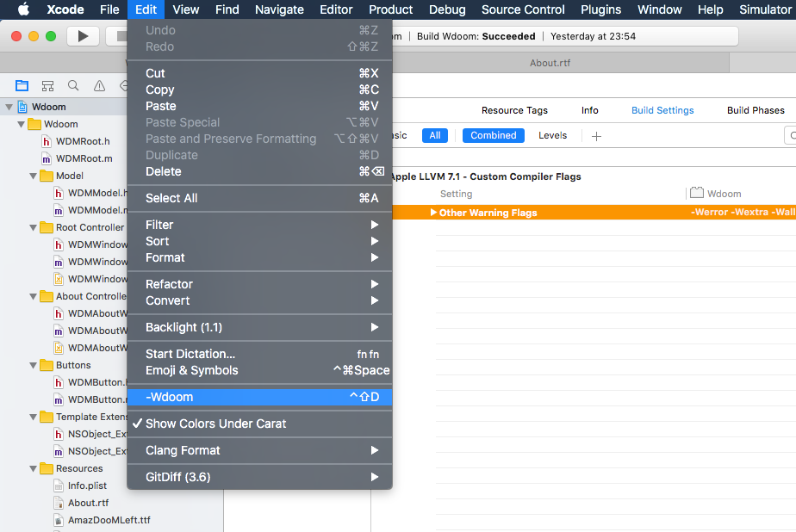Click the Resources folder icon
The image size is (796, 532).
point(47,468)
